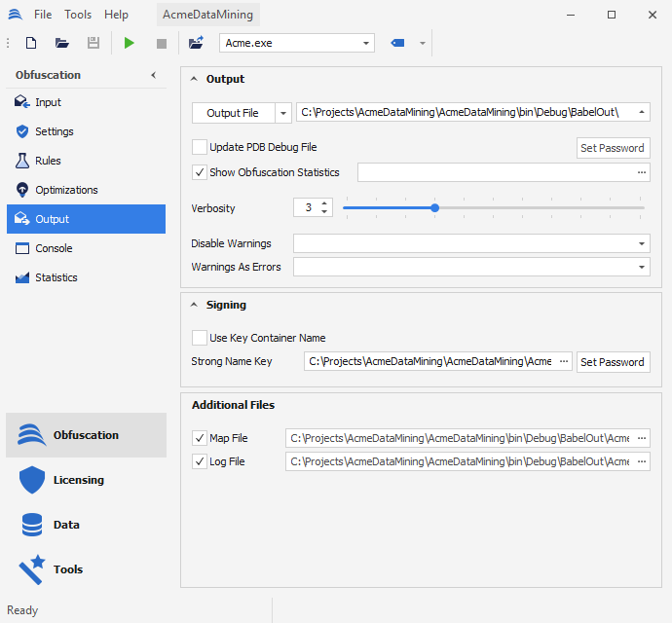This screenshot has width=672, height=623.
Task: Uncheck Show Obfuscation Statistics
Action: pyautogui.click(x=200, y=172)
